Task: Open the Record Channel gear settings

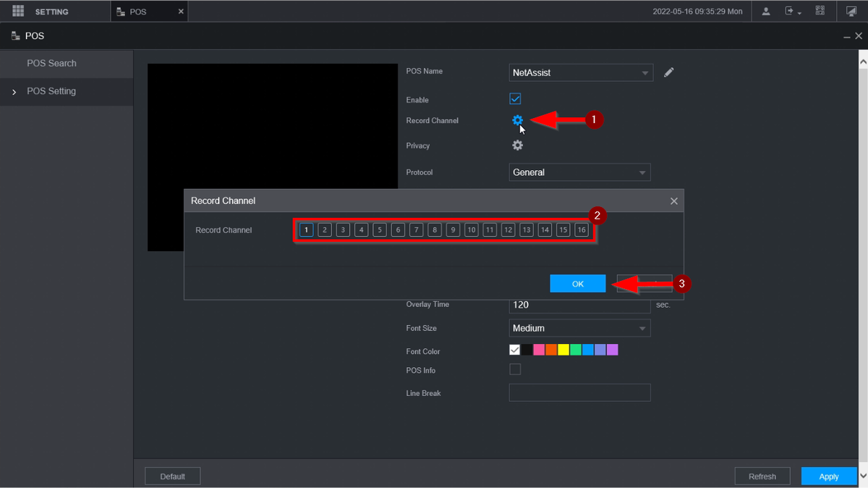Action: (517, 120)
